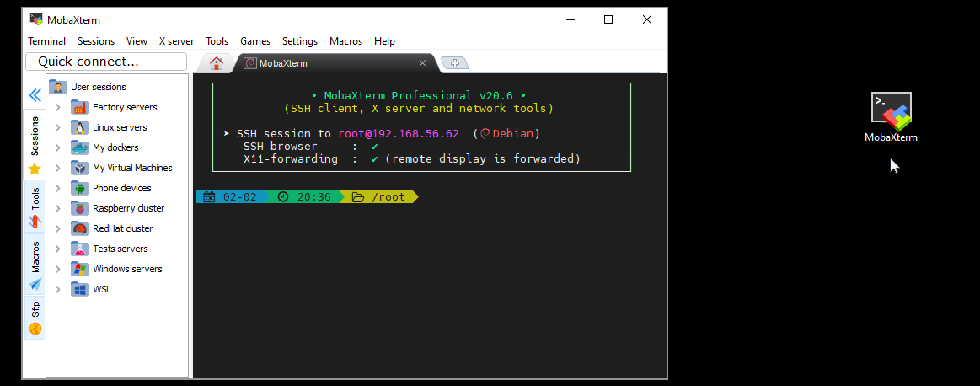Screen dimensions: 980x386
Task: Click the My Virtual Machines icon
Action: 80,168
